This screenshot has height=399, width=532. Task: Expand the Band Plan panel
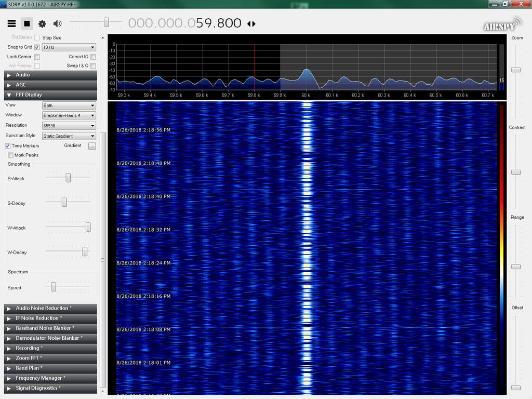[50, 368]
